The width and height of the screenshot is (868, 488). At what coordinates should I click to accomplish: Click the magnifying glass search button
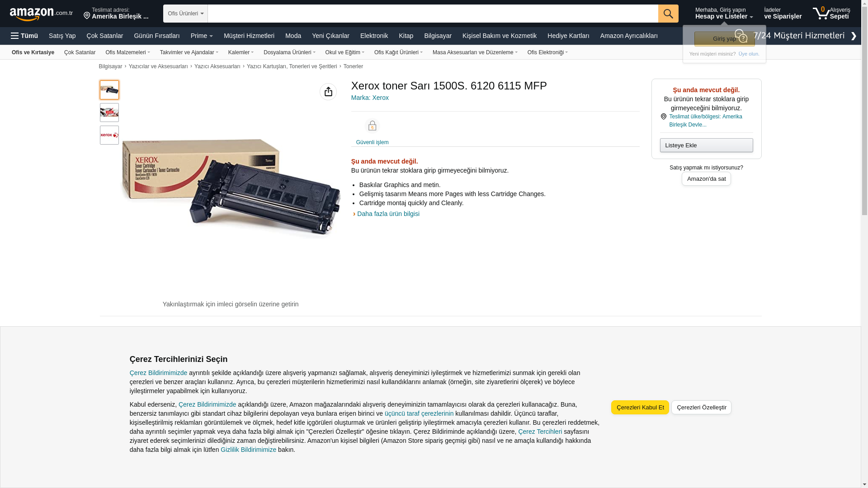pyautogui.click(x=668, y=14)
